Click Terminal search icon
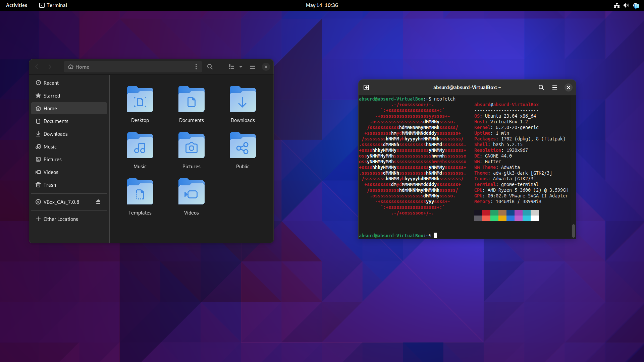 pos(541,87)
